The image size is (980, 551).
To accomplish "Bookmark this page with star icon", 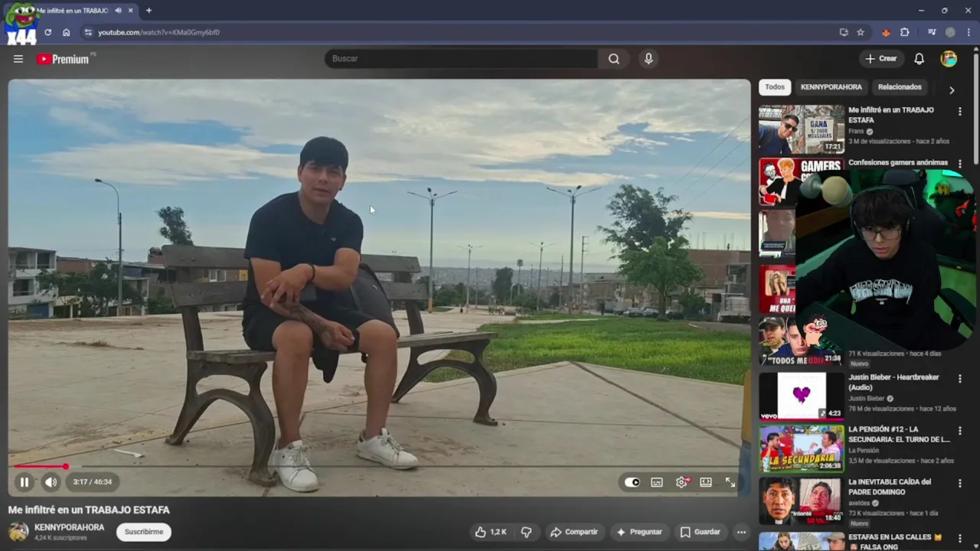I will (861, 32).
